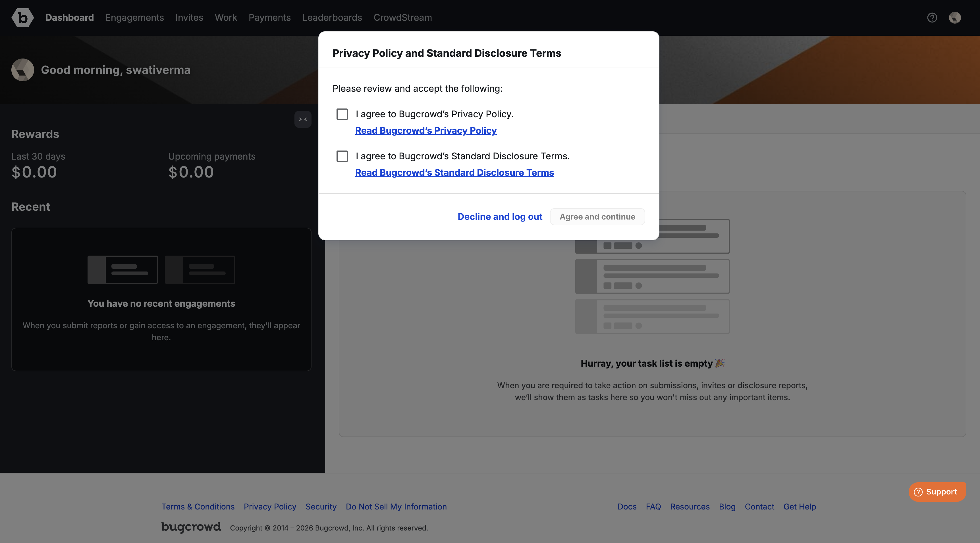Click 'You have no recent engagements' text

(161, 303)
